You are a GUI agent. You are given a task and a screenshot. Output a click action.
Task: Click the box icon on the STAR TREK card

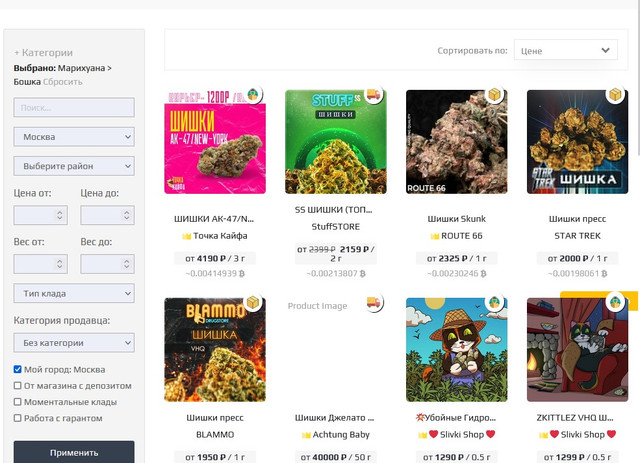615,95
